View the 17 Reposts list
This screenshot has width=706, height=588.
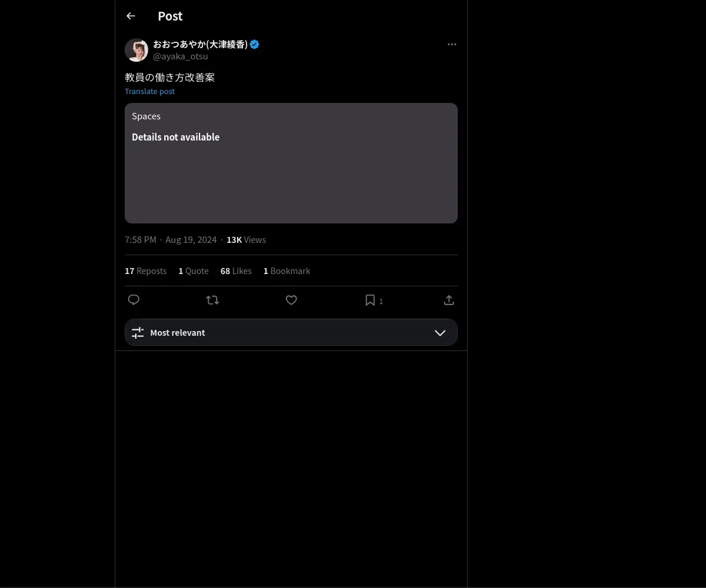tap(145, 271)
